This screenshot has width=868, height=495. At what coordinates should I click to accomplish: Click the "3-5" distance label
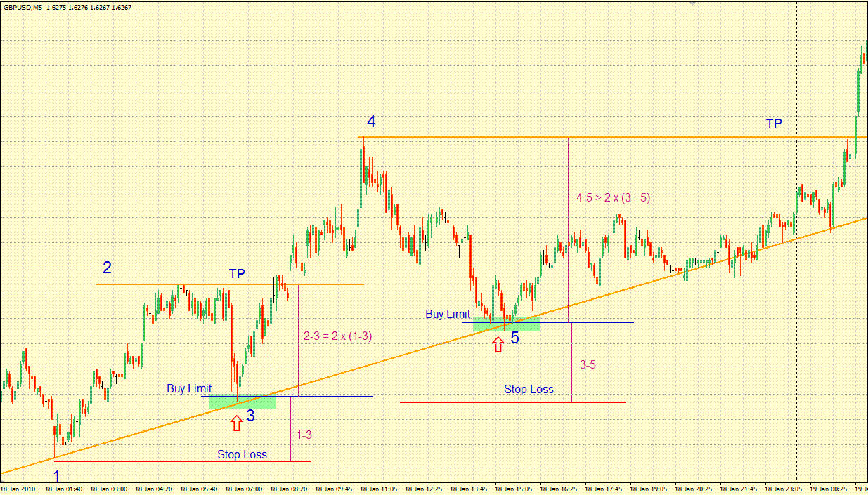[x=588, y=366]
